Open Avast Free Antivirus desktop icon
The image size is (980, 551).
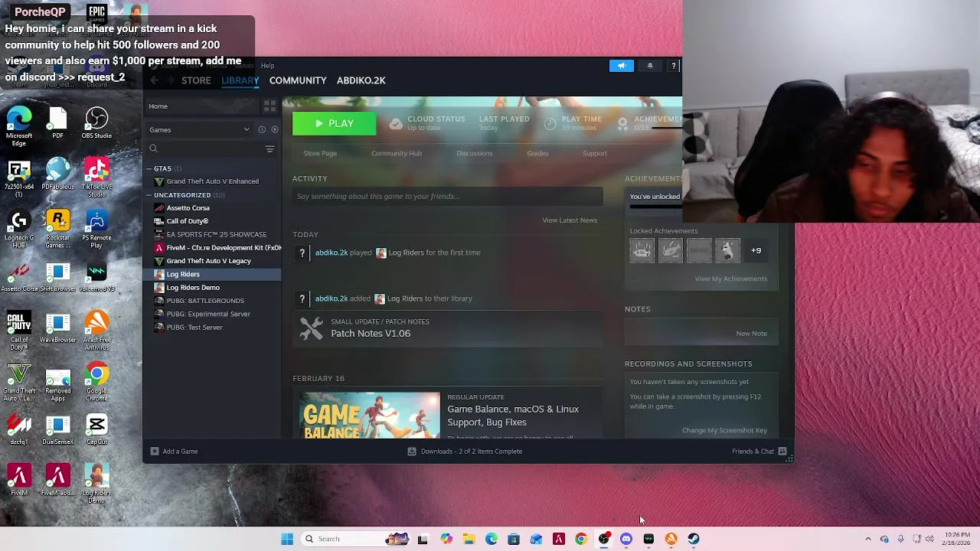pos(96,331)
